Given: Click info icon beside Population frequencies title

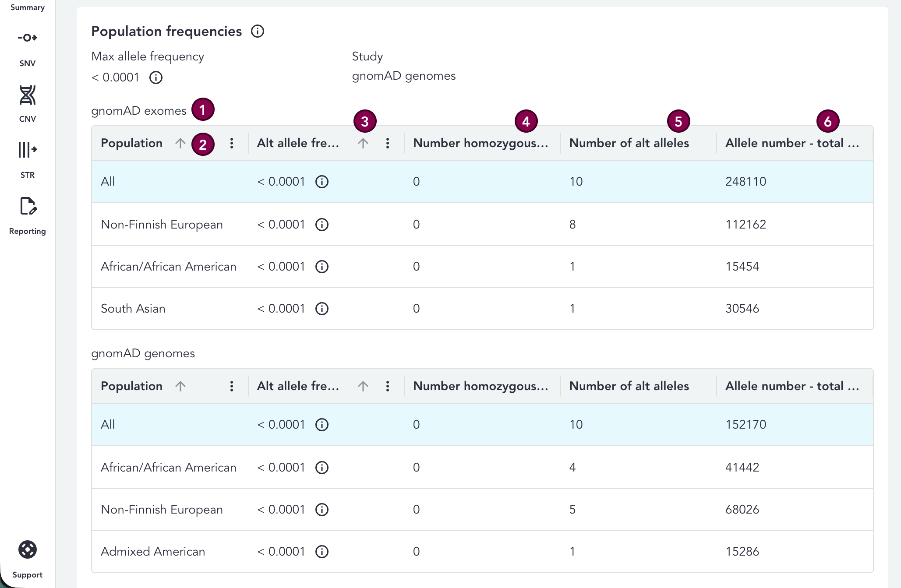Looking at the screenshot, I should pyautogui.click(x=258, y=32).
